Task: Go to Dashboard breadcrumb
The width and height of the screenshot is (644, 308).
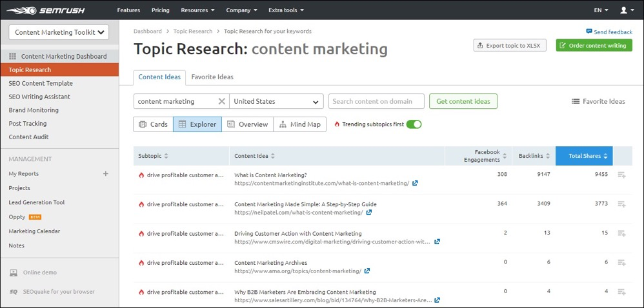Action: point(147,31)
